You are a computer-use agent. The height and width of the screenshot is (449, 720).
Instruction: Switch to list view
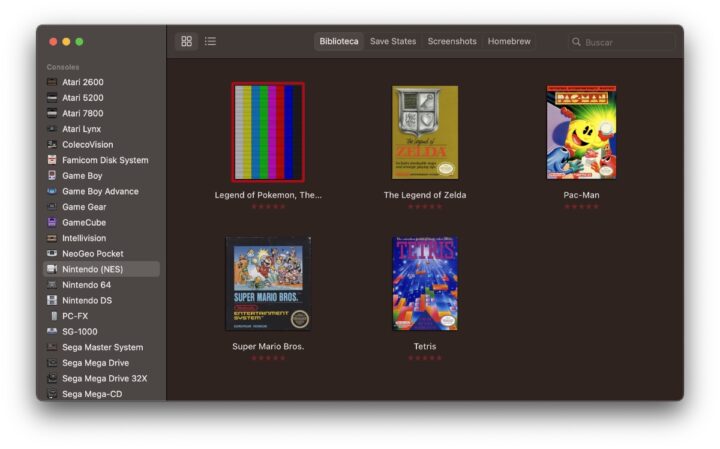tap(210, 41)
